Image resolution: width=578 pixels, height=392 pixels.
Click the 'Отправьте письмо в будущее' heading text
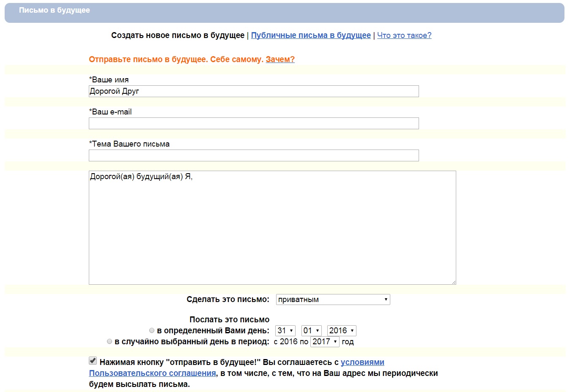click(x=176, y=60)
